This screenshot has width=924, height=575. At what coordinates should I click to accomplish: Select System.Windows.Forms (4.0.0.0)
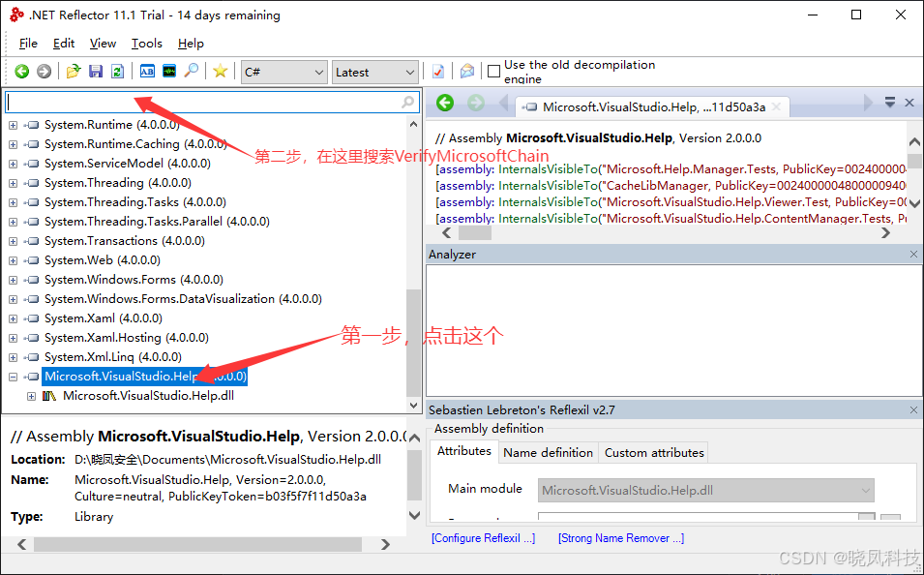(x=134, y=280)
